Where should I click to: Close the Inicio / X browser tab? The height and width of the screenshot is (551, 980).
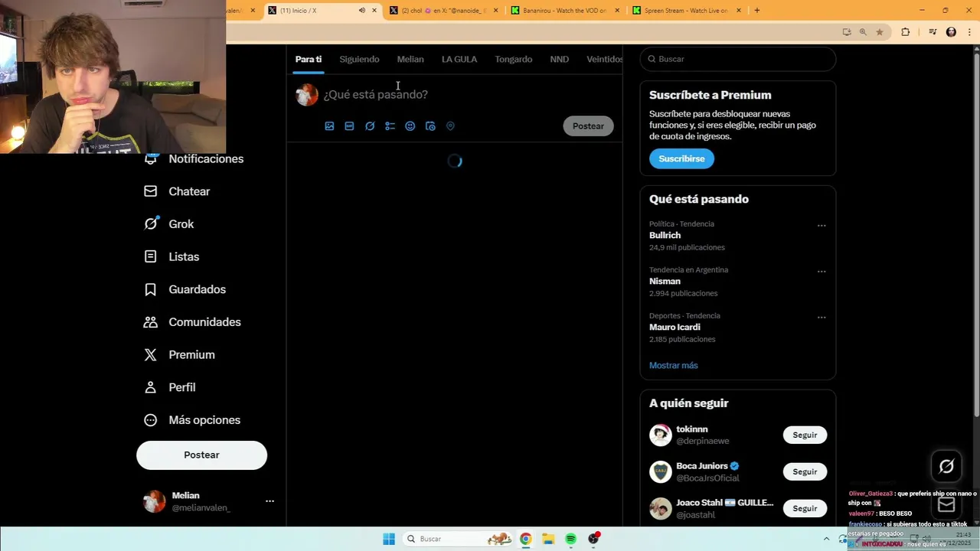pyautogui.click(x=374, y=10)
